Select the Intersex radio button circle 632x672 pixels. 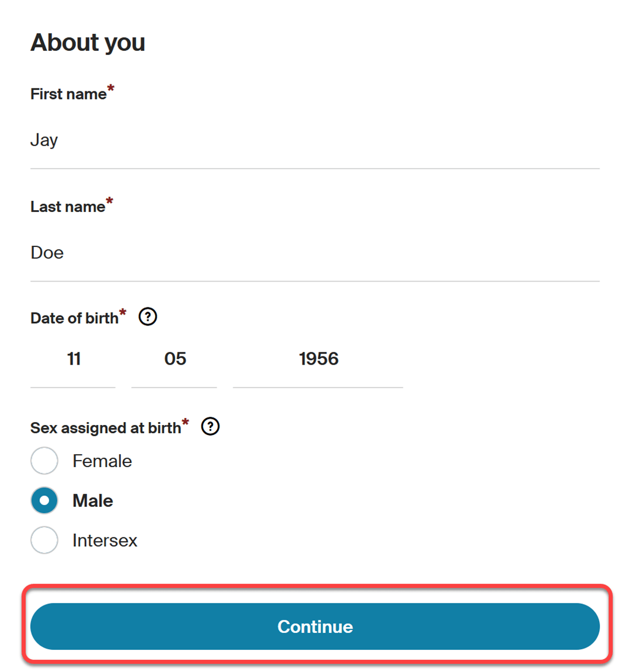point(44,540)
